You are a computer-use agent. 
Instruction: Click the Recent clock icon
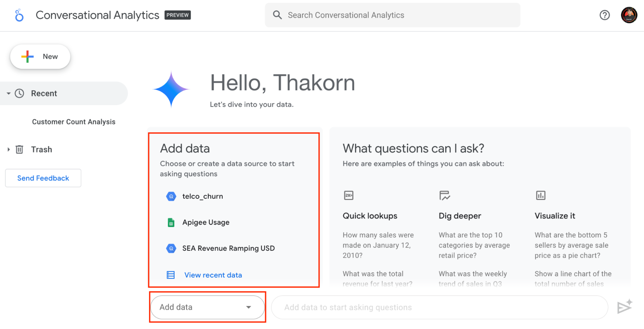click(x=19, y=93)
